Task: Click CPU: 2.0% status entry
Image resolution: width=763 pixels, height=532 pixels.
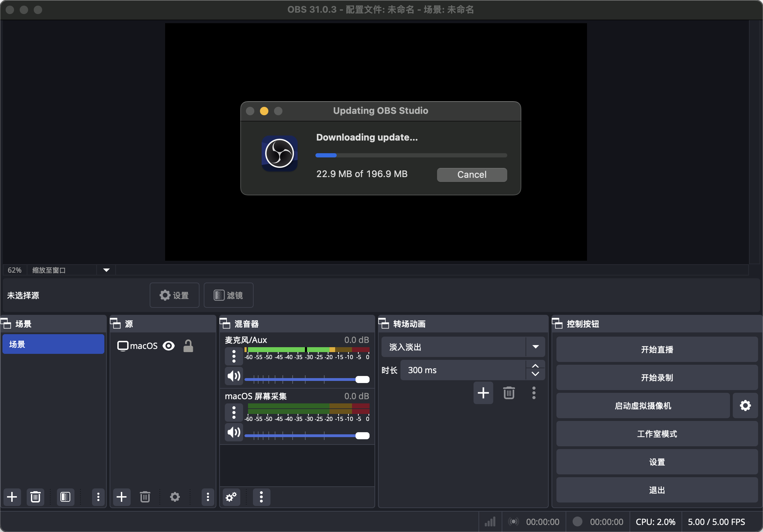Action: [x=656, y=522]
